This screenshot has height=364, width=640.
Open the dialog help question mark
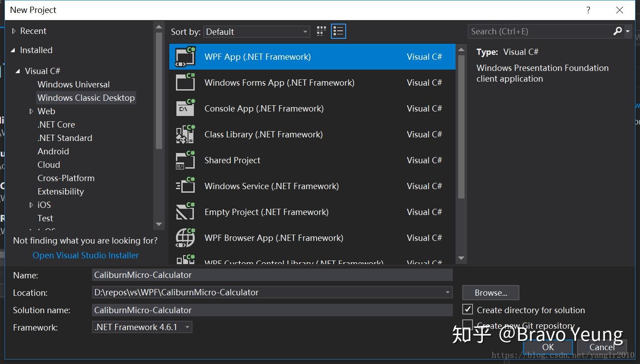[x=589, y=10]
